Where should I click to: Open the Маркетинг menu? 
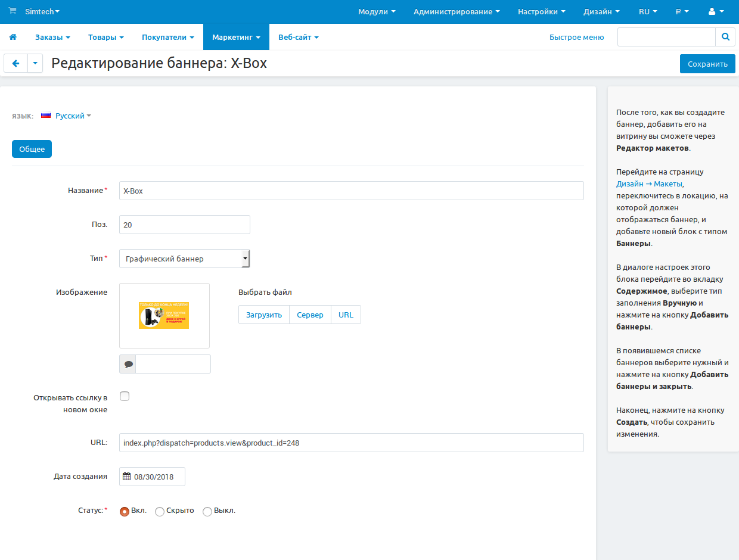(x=236, y=37)
